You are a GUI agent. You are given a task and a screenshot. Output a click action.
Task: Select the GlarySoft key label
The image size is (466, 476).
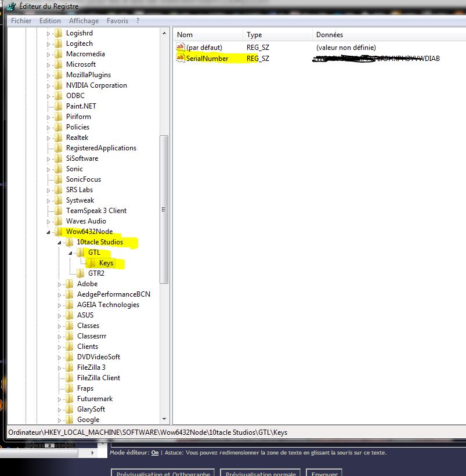click(x=91, y=409)
